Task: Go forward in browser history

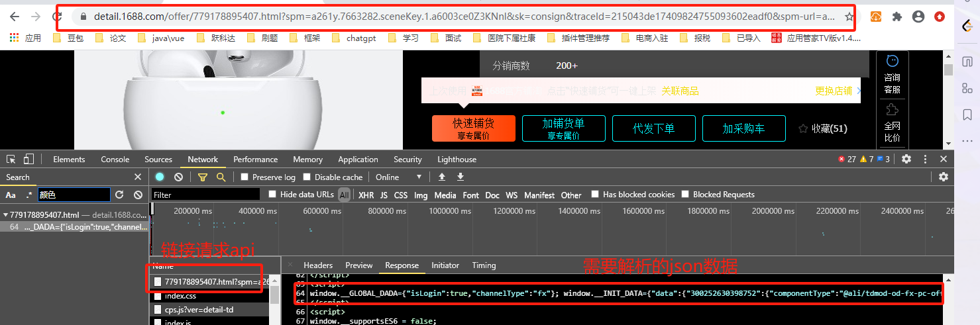Action: 36,17
